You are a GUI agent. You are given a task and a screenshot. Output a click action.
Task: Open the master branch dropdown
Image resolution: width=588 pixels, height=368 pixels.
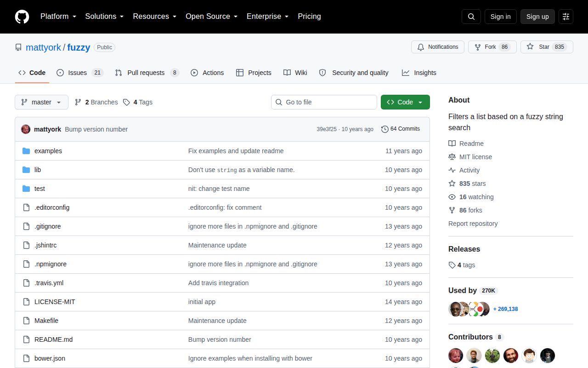pos(41,102)
